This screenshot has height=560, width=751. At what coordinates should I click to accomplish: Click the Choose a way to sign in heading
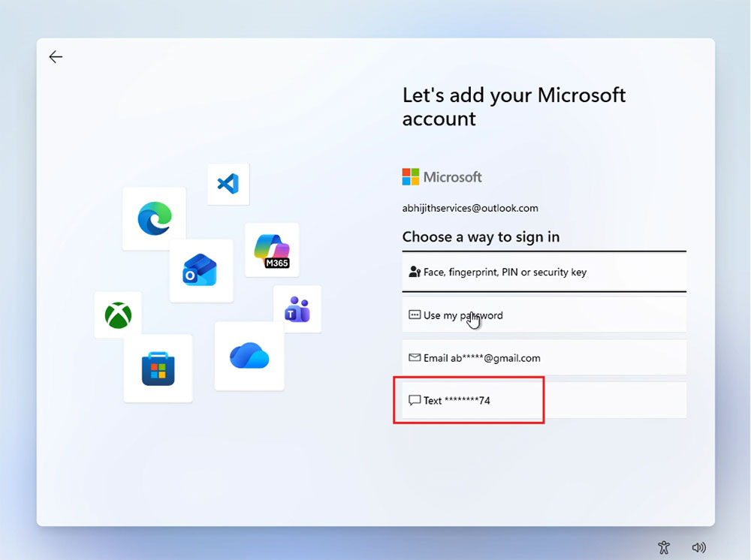(481, 237)
